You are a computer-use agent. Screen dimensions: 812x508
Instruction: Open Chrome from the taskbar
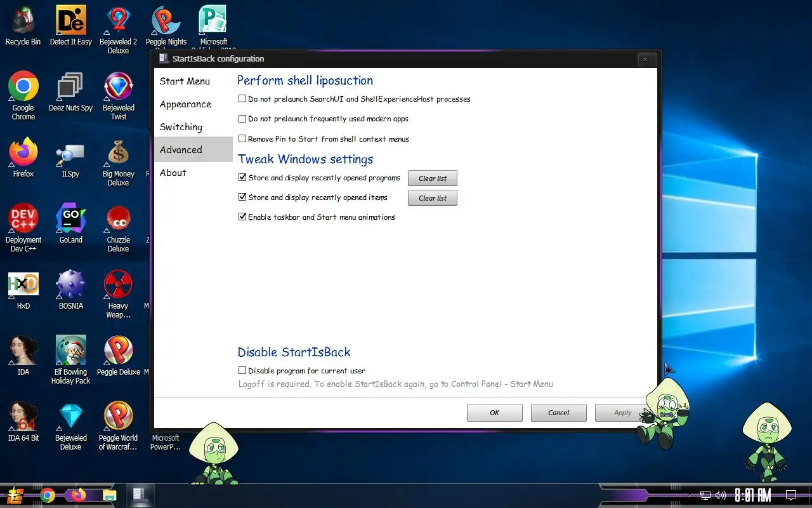47,495
